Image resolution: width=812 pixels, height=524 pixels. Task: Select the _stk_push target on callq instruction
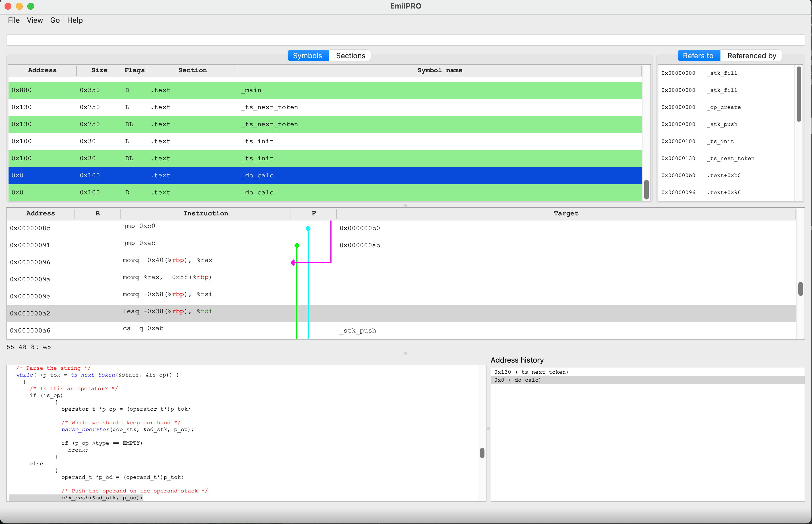(357, 330)
